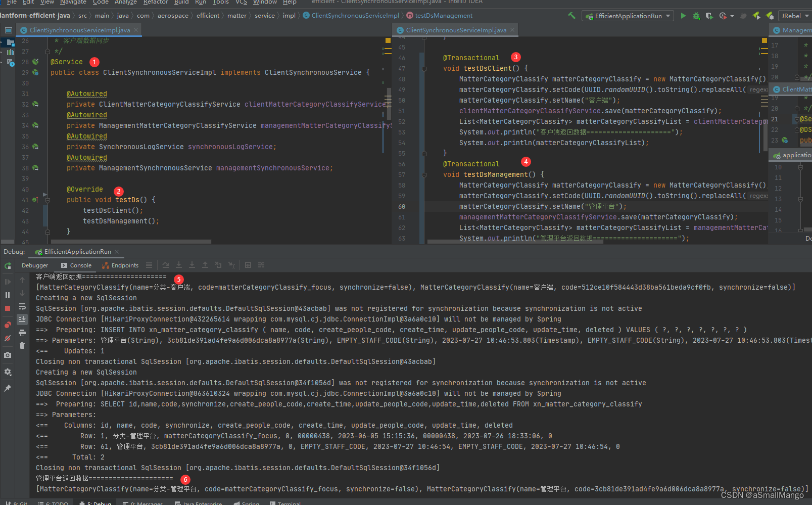Close the EfficientApplicationRun debug tab
This screenshot has width=812, height=505.
tap(117, 252)
